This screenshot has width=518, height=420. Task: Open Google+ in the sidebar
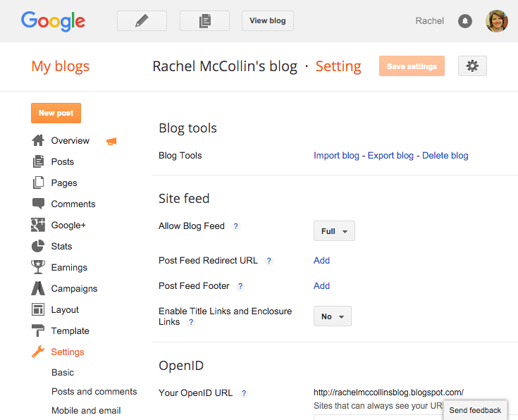[68, 226]
